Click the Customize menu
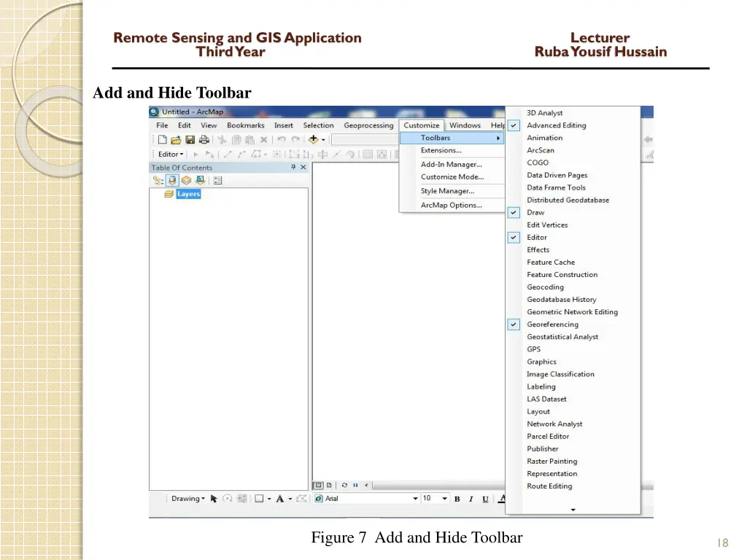Screen dimensions: 747x560 point(422,125)
